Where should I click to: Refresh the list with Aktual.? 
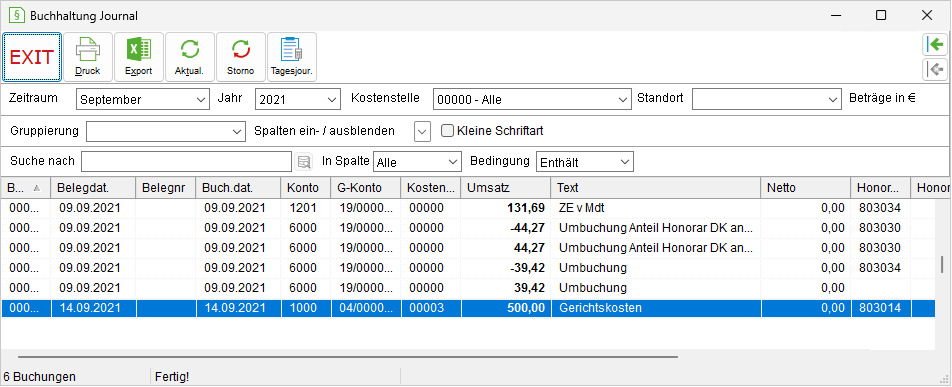point(189,57)
